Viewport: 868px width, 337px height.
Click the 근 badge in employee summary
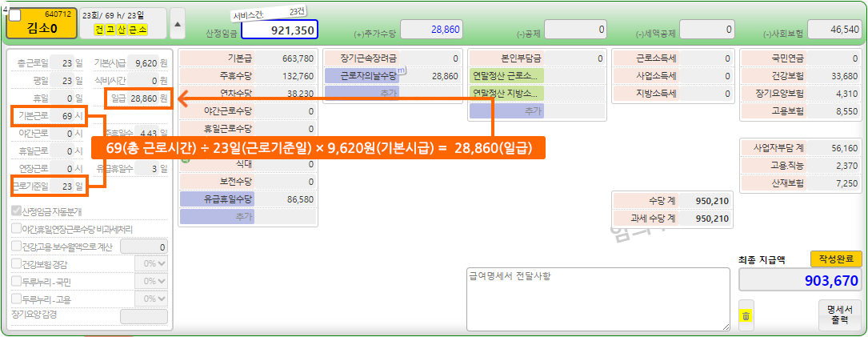click(132, 30)
